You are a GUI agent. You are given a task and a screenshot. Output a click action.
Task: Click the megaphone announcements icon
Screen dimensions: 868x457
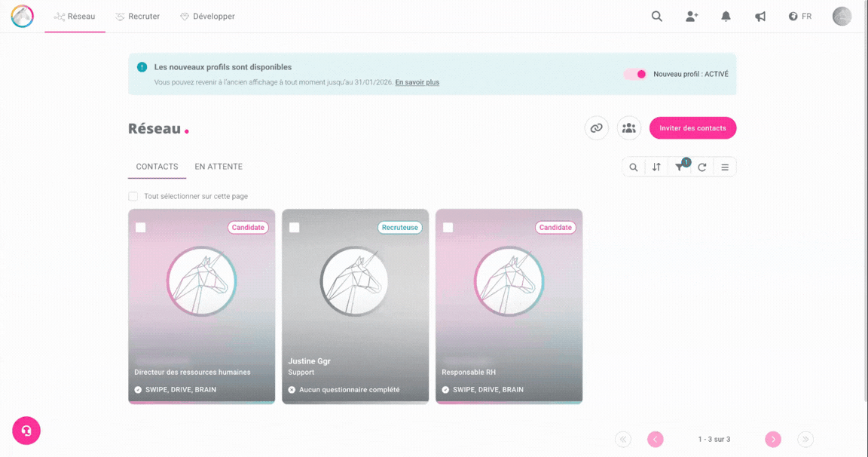pos(760,17)
